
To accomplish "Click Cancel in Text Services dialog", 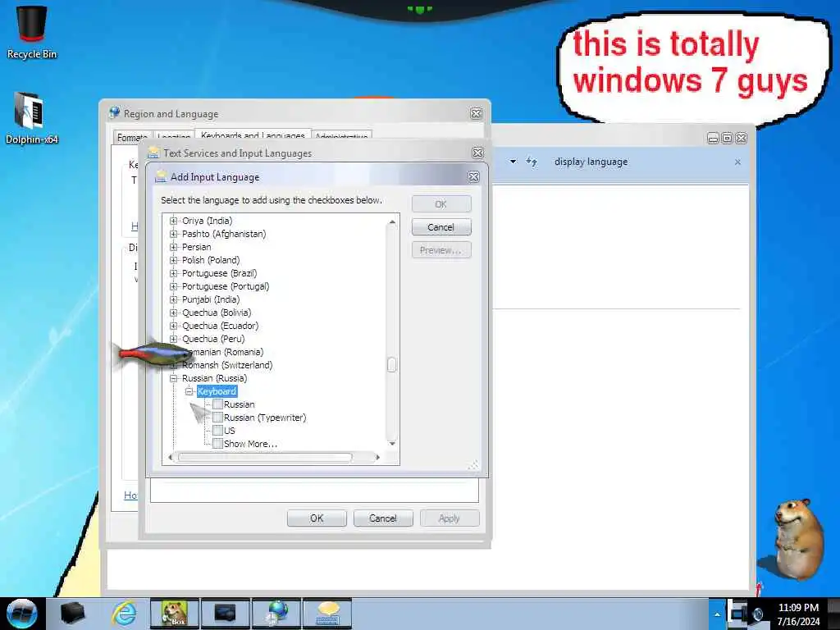I will 383,518.
